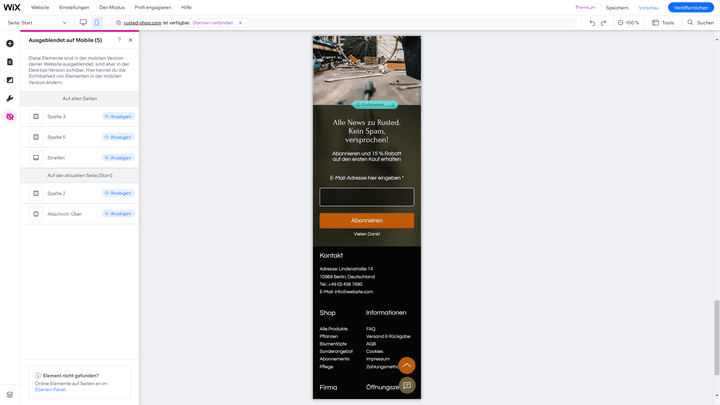Click the bicycle workshop image
Viewport: 720px width, 405px height.
[366, 70]
